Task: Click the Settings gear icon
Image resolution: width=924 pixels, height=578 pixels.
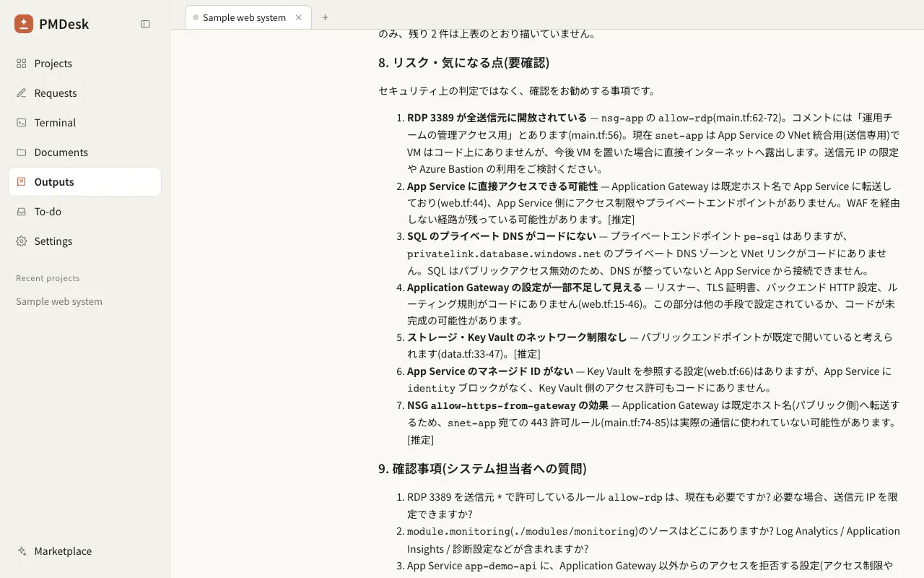Action: pyautogui.click(x=22, y=241)
